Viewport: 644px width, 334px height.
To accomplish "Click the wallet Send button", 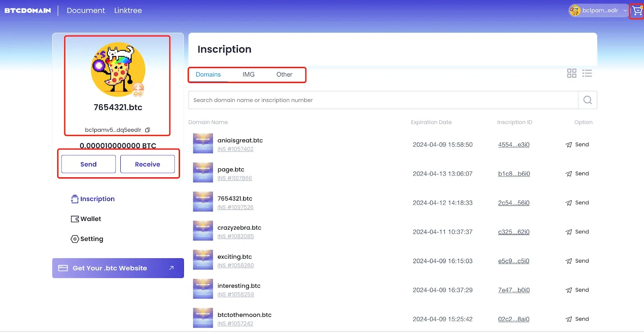I will [x=89, y=164].
